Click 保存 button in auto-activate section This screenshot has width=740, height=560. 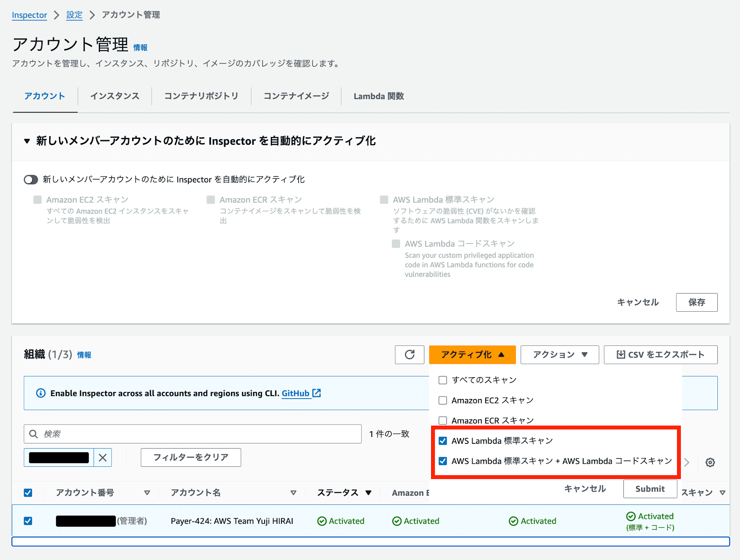(697, 302)
